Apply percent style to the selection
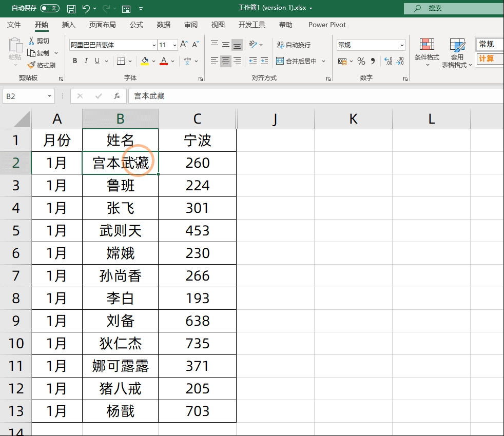Image resolution: width=504 pixels, height=436 pixels. pos(361,61)
